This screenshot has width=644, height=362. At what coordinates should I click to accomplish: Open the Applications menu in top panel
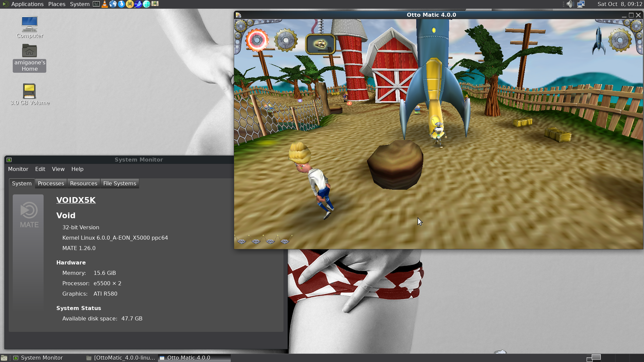coord(27,4)
